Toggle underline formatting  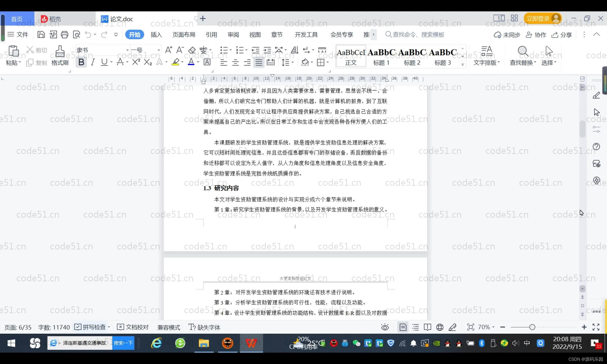104,62
